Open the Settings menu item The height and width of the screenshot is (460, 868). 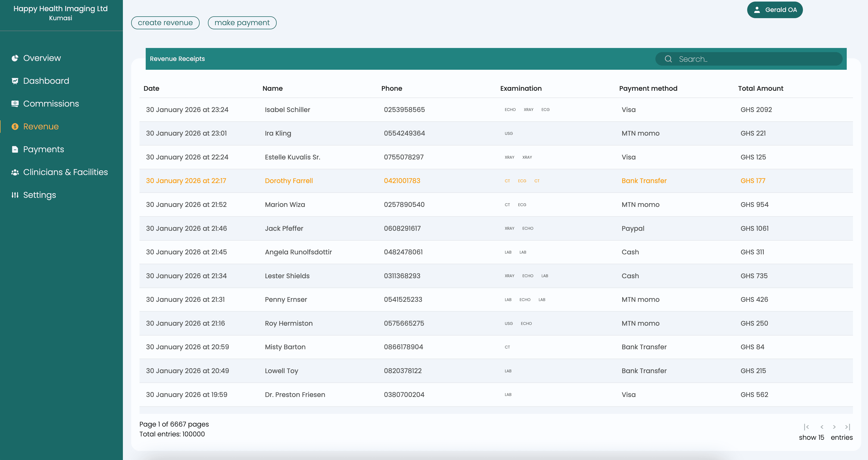39,195
